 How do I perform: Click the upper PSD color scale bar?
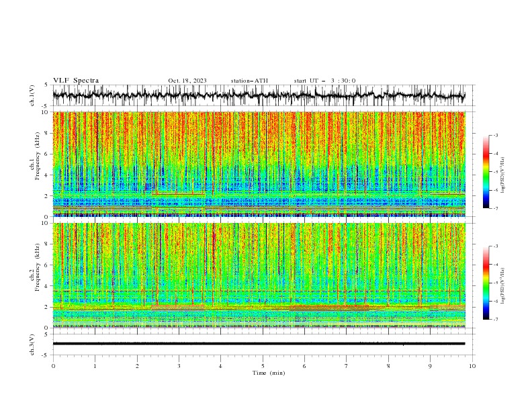click(486, 172)
